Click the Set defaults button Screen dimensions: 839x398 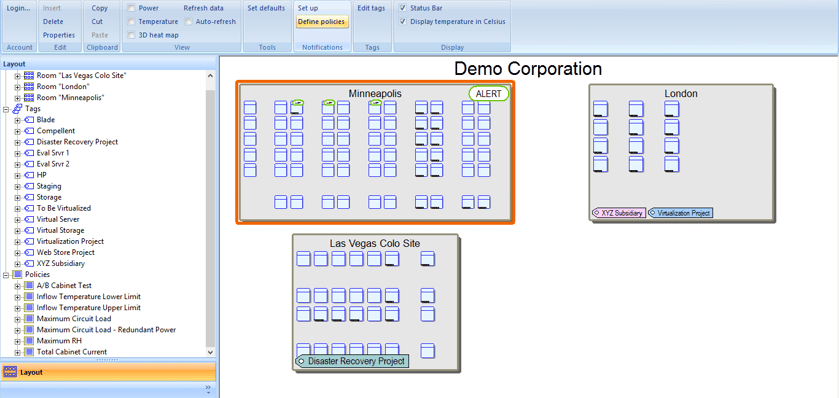[x=266, y=8]
